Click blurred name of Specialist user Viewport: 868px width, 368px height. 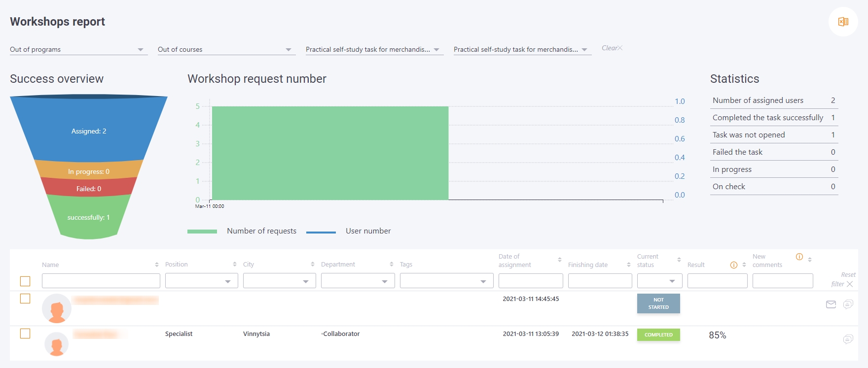(98, 335)
